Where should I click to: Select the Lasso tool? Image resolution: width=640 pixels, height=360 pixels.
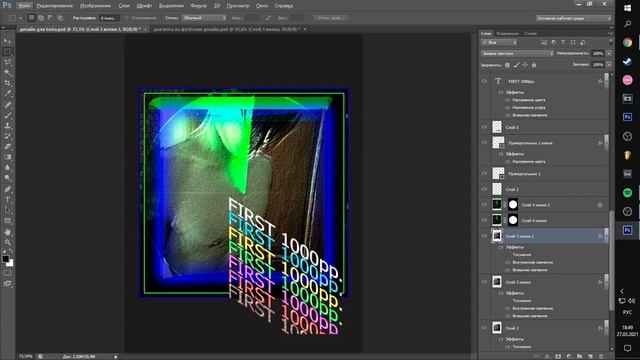click(7, 62)
